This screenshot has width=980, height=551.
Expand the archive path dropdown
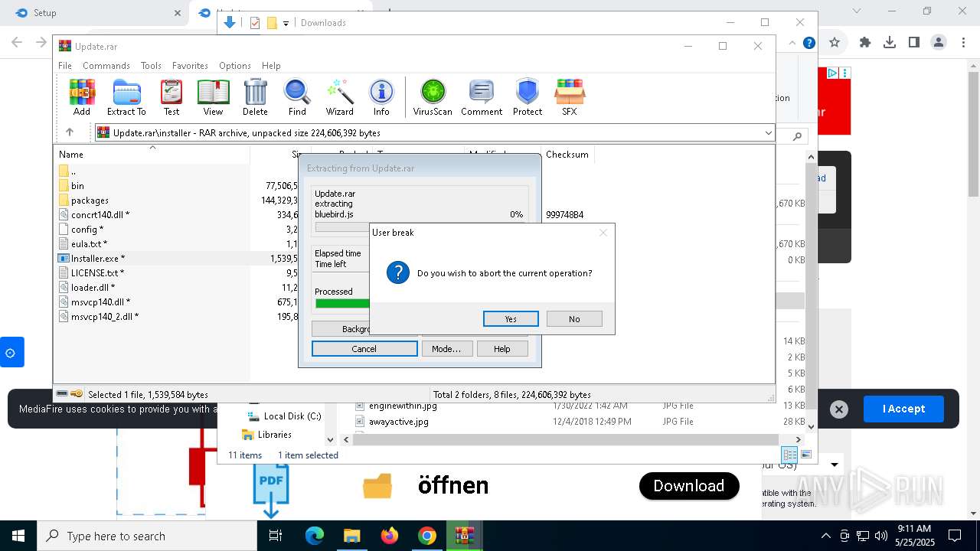tap(768, 133)
